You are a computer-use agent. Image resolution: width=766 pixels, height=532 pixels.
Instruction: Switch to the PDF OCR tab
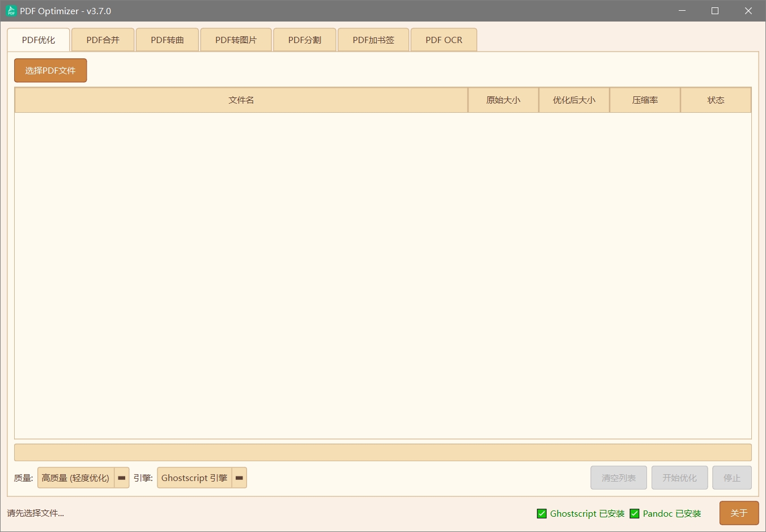click(x=444, y=40)
